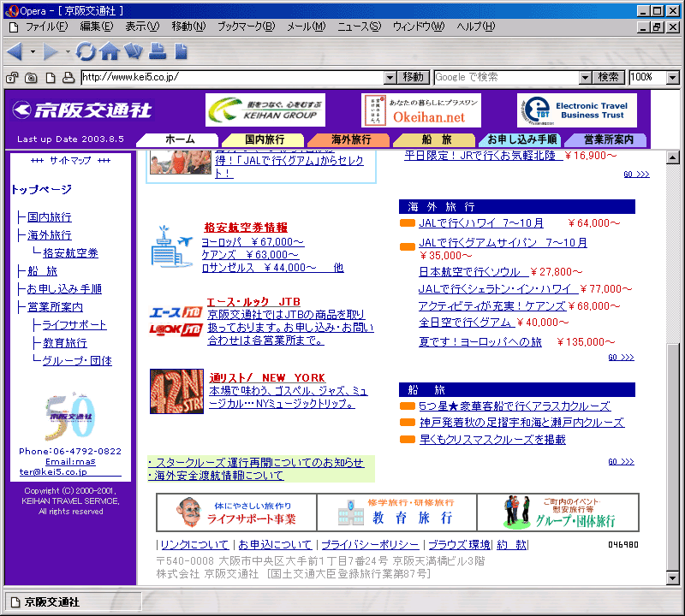Screen dimensions: 685x616
Task: Click the Forward arrow toolbar button
Action: click(50, 51)
